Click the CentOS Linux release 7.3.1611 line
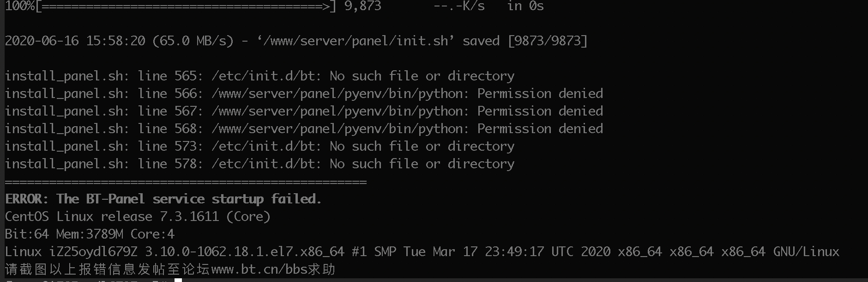The image size is (868, 282). click(138, 217)
